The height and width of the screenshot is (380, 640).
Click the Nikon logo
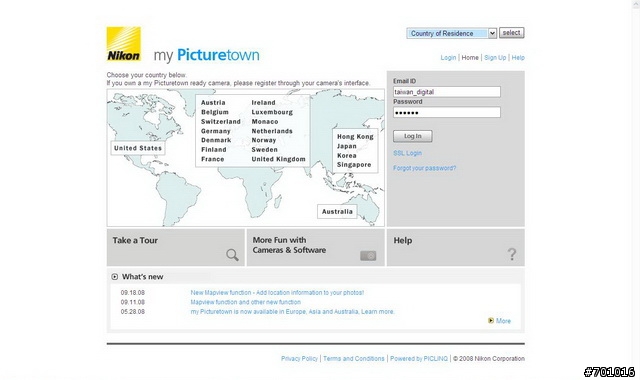[x=124, y=44]
